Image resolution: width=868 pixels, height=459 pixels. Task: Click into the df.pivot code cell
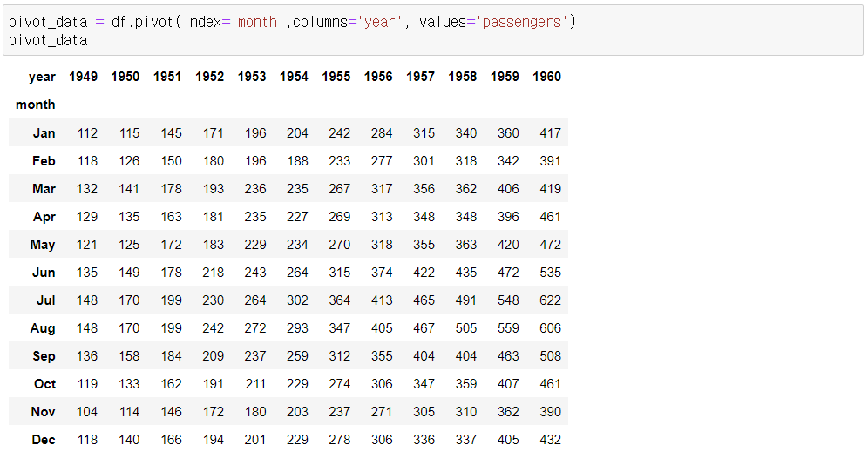click(433, 30)
